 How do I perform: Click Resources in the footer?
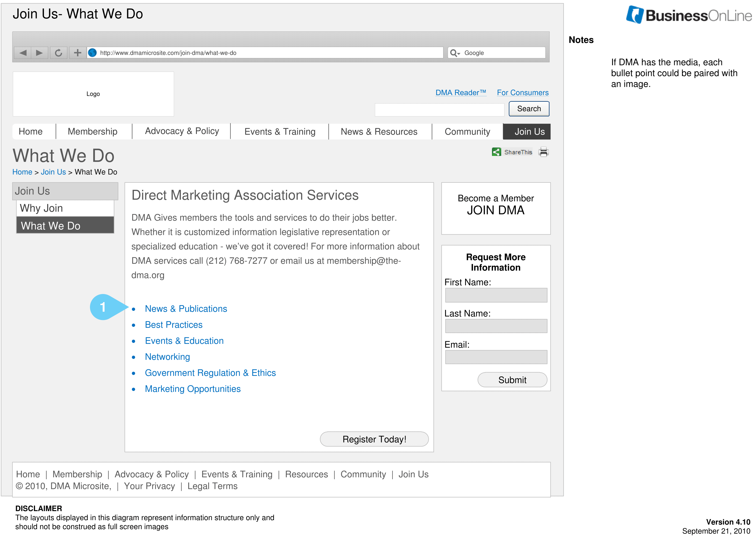click(x=307, y=474)
